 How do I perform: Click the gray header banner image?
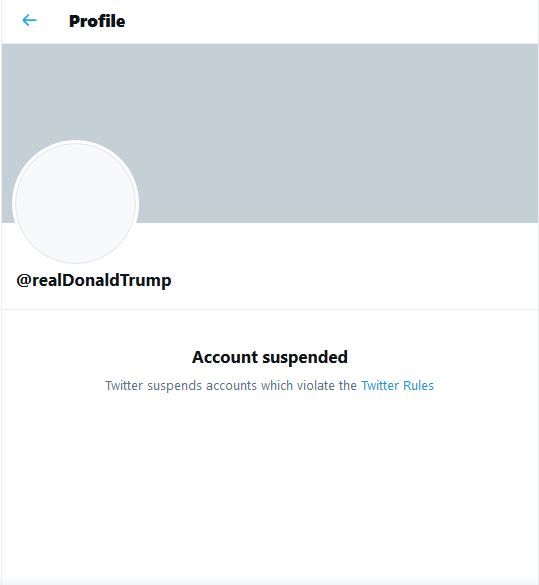[x=270, y=133]
